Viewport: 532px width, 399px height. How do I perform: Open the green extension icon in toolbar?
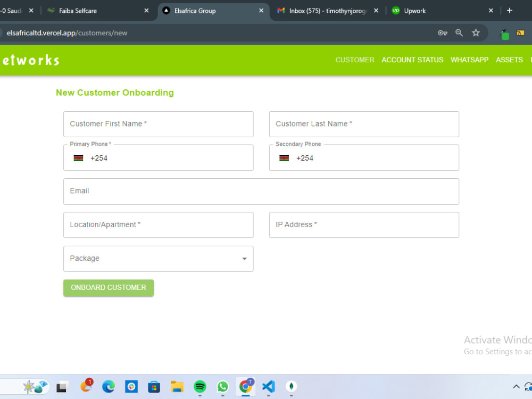[504, 35]
